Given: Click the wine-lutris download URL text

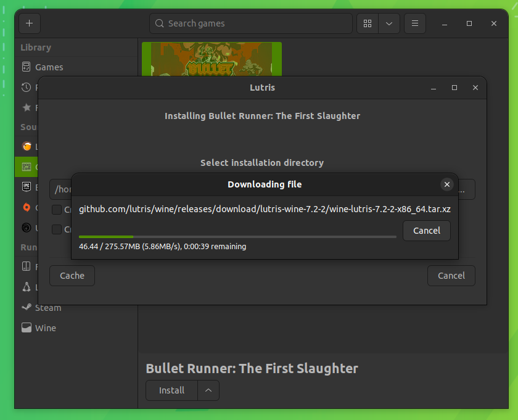Looking at the screenshot, I should (265, 209).
